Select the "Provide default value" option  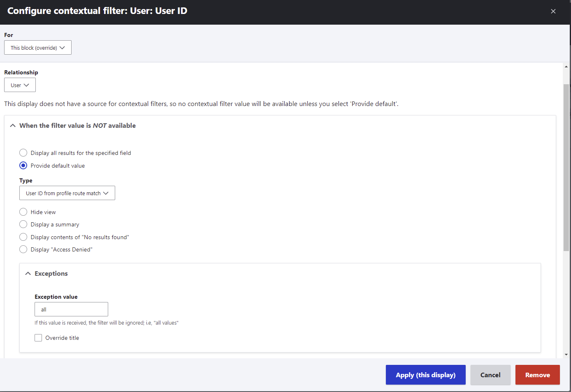[23, 165]
